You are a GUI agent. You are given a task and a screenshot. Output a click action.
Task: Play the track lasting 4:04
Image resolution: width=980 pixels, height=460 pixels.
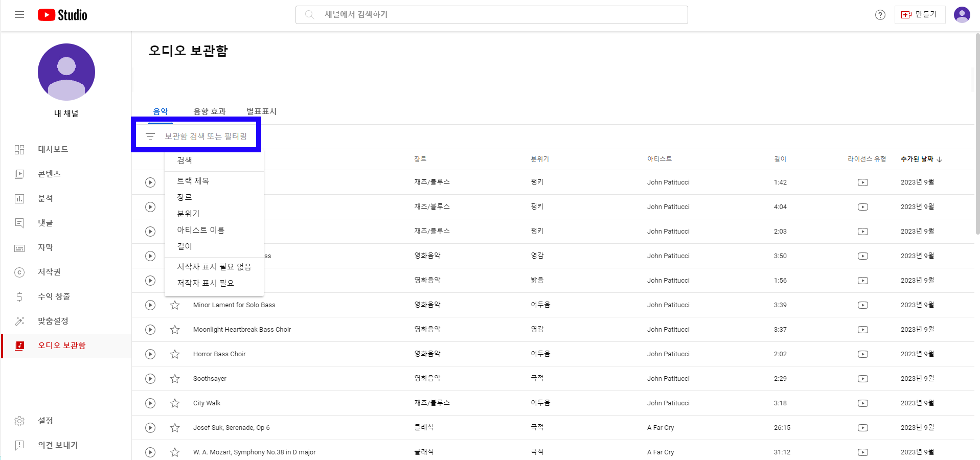point(150,207)
